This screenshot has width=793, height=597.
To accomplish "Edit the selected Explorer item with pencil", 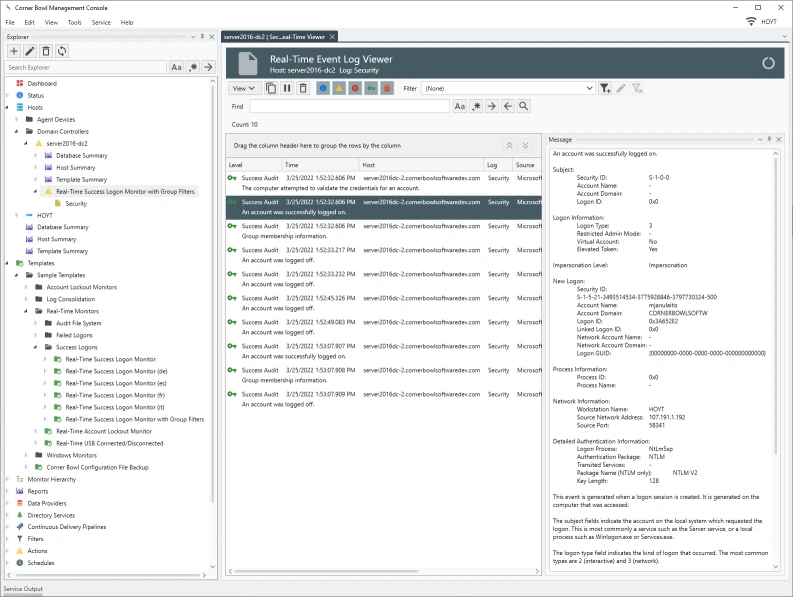I will tap(30, 51).
